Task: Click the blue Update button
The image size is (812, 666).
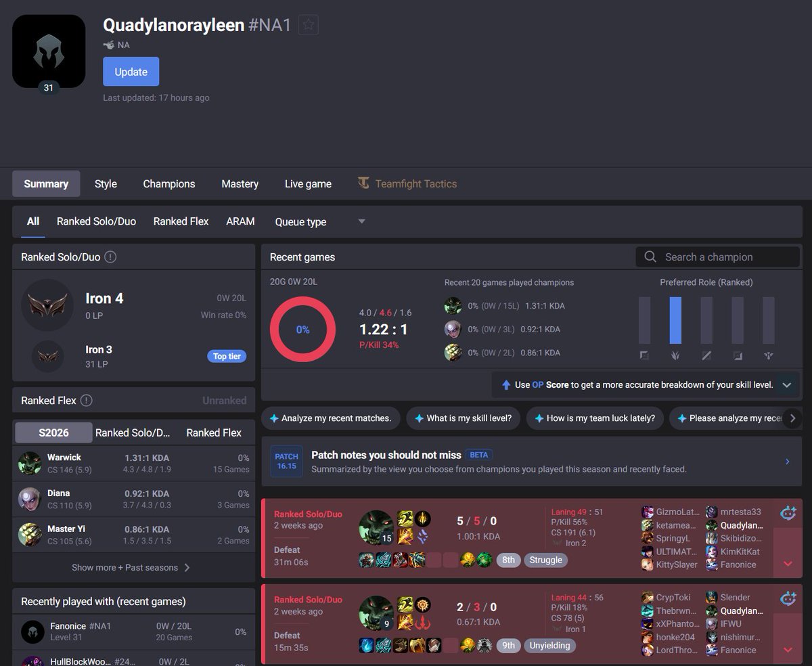Action: 131,72
